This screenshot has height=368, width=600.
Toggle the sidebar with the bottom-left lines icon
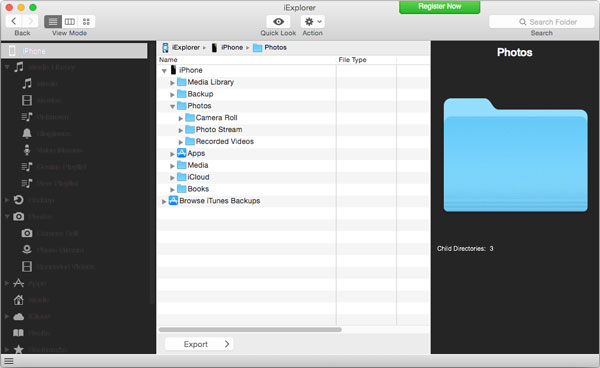tap(9, 361)
